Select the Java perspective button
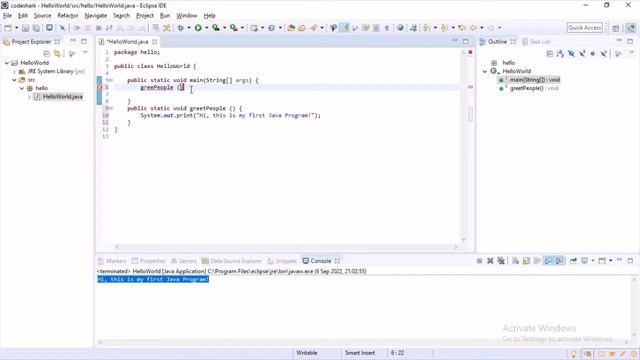The image size is (640, 360). (x=631, y=28)
